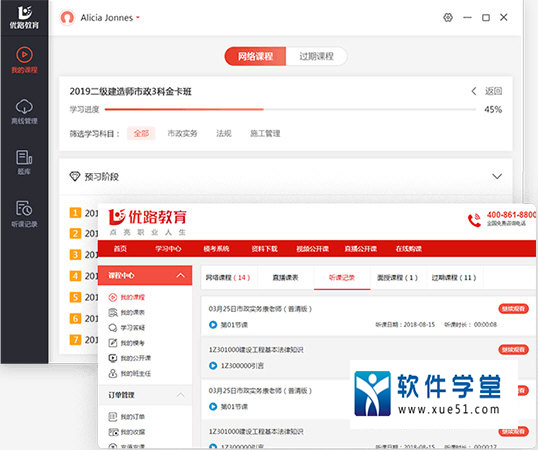
Task: Switch to the 过期课程 toggle tab
Action: click(x=316, y=56)
